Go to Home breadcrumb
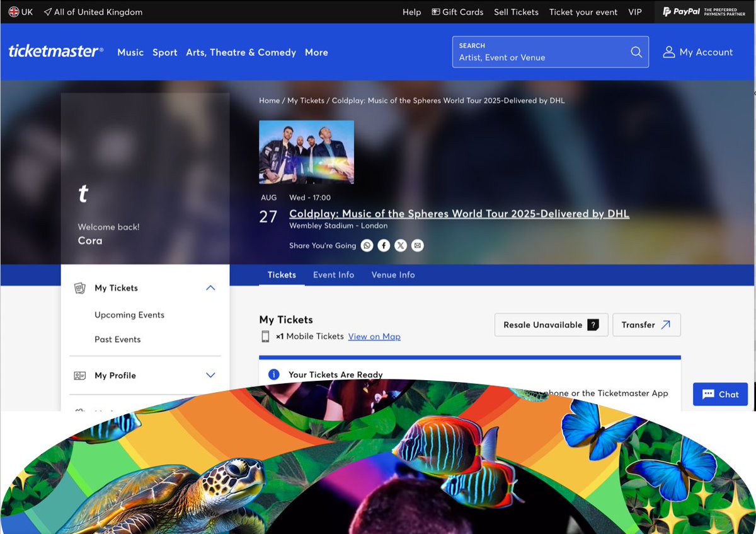 pyautogui.click(x=269, y=101)
